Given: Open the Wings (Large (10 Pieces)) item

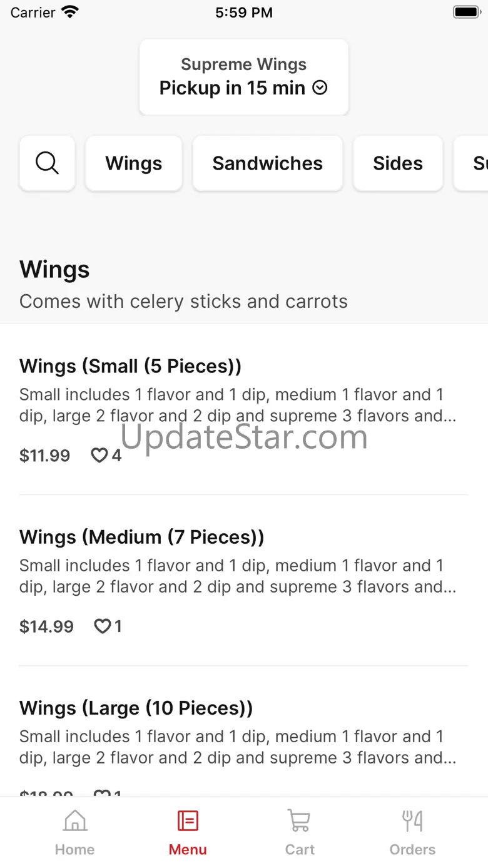Looking at the screenshot, I should click(x=136, y=708).
